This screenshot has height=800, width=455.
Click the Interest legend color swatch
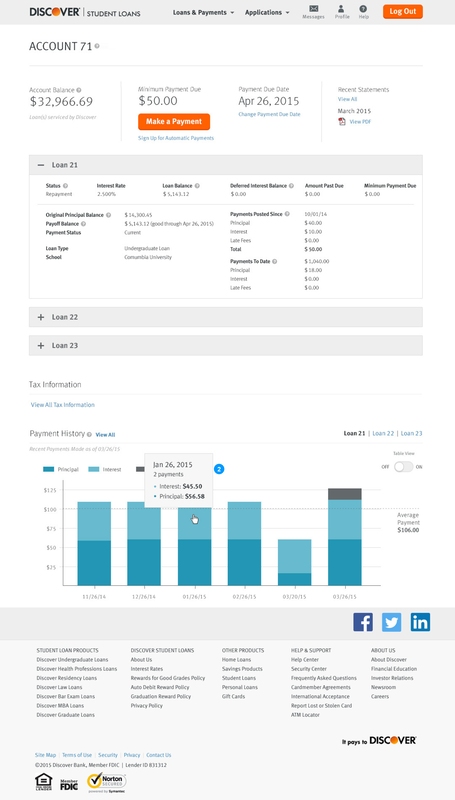click(x=94, y=469)
